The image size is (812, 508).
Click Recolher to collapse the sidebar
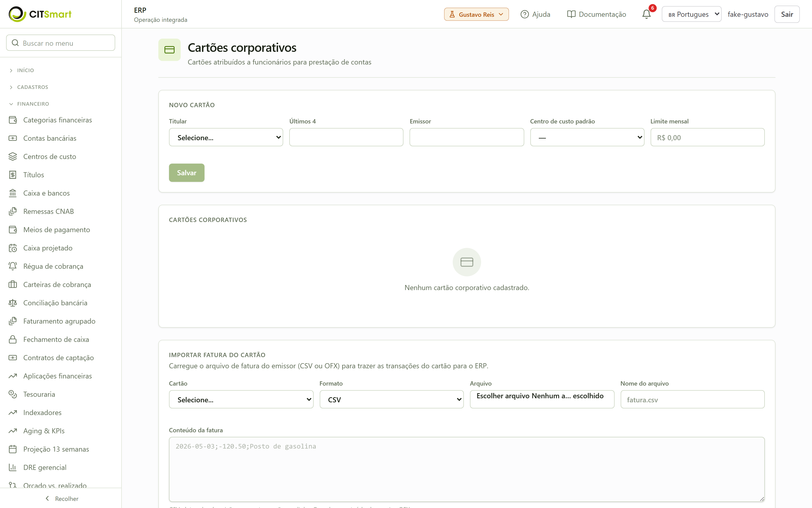pyautogui.click(x=62, y=499)
